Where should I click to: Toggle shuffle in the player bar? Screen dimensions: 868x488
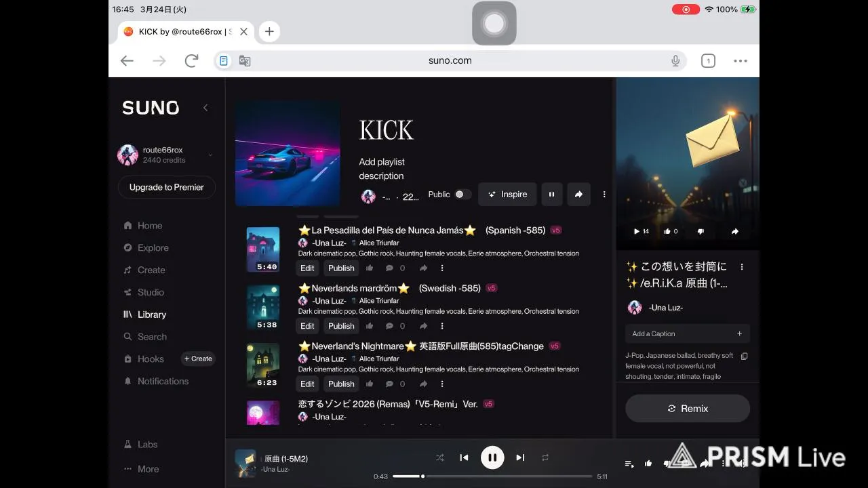tap(439, 457)
